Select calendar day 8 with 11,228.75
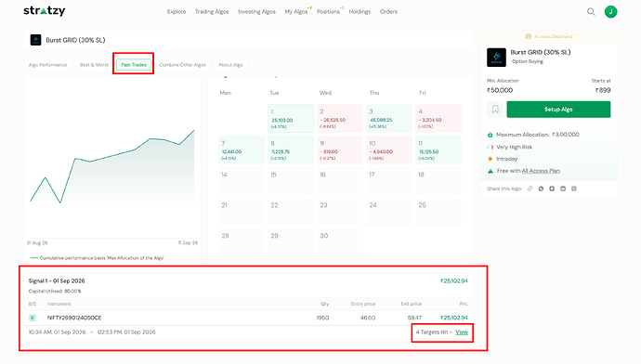 (x=291, y=149)
